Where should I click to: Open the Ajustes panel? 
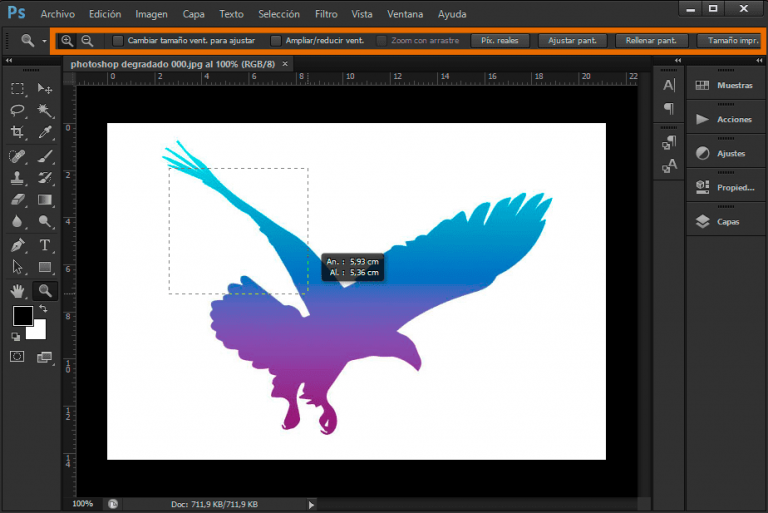click(725, 153)
